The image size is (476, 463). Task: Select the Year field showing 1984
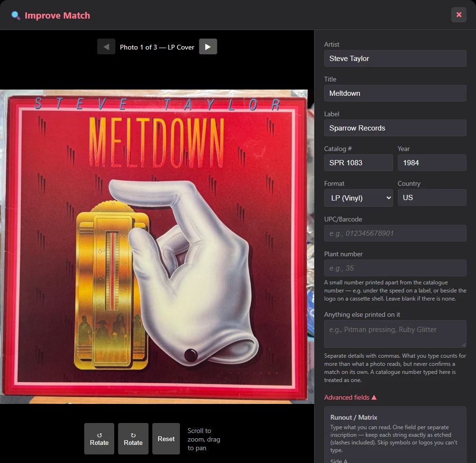(432, 163)
